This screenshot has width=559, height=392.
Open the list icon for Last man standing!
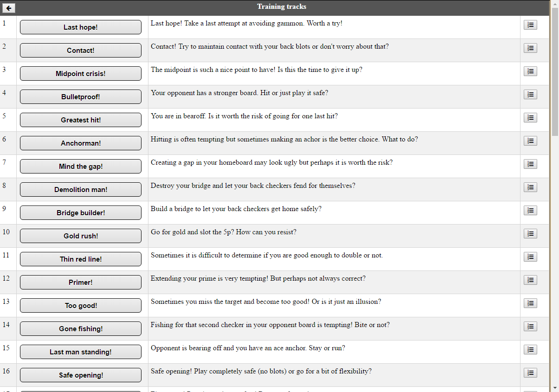click(530, 350)
